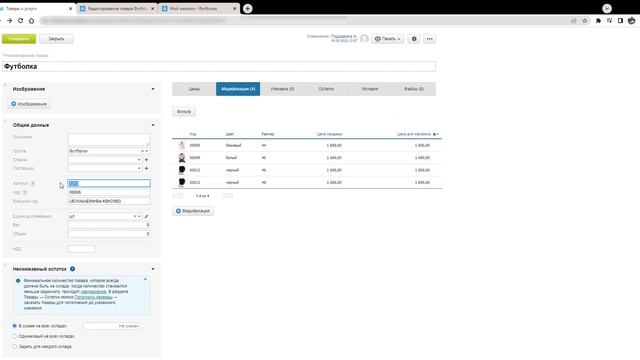This screenshot has height=360, width=640.
Task: Click the Цена продажи column header
Action: click(x=329, y=134)
